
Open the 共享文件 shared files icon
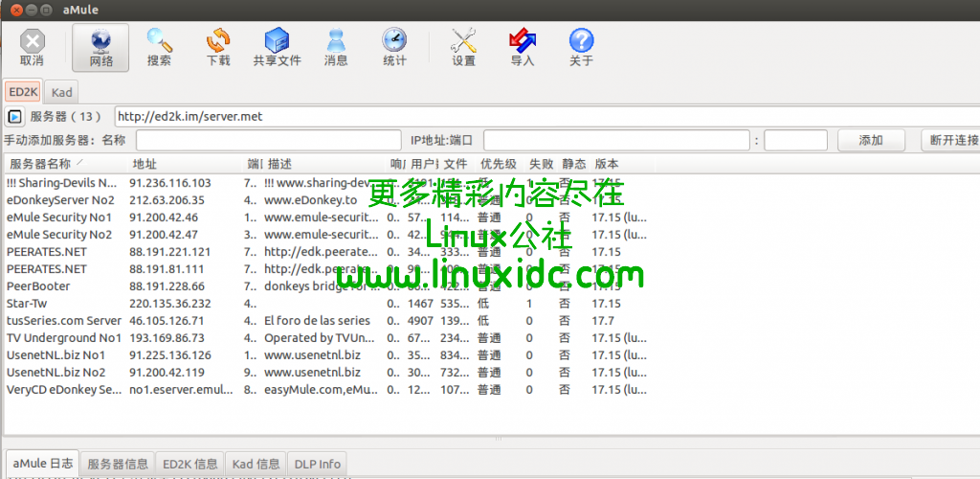coord(277,48)
